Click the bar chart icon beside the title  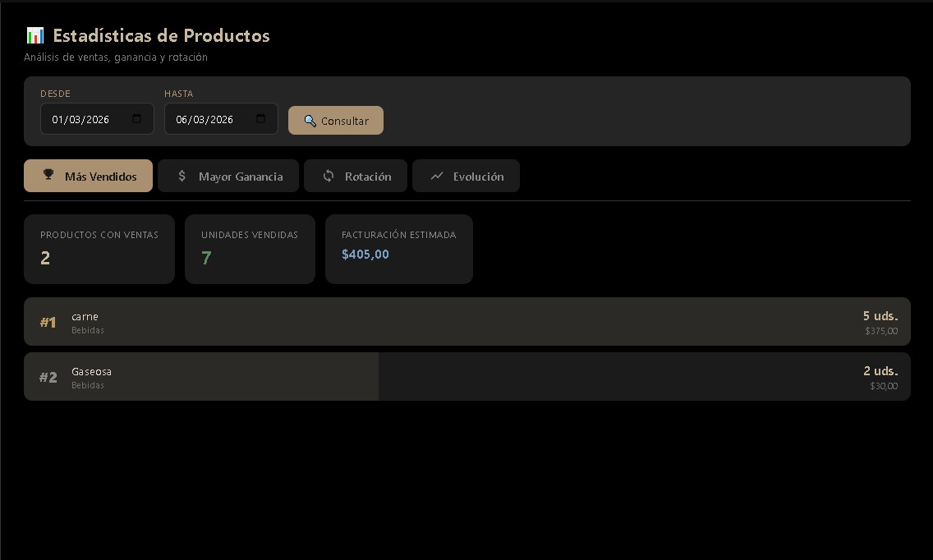[x=34, y=35]
